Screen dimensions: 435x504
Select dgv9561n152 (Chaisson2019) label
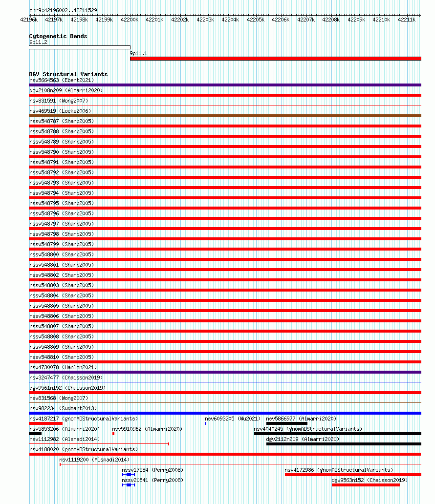(67, 389)
